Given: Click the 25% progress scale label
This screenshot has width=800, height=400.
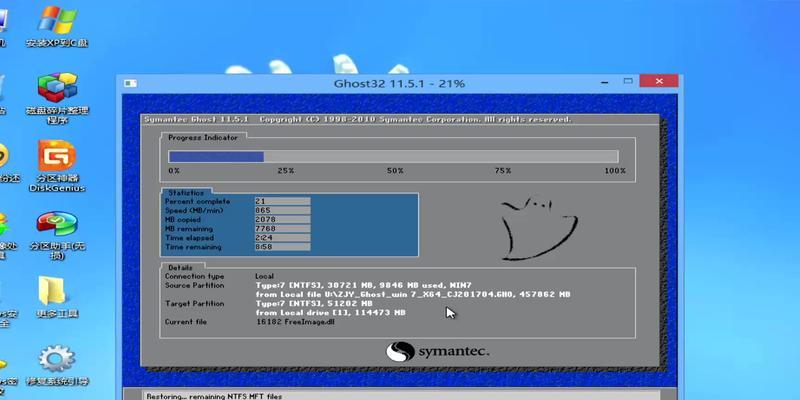Looking at the screenshot, I should point(286,171).
